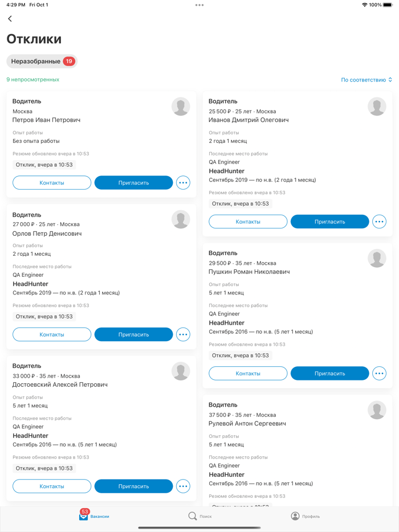Tap the back arrow icon
Image resolution: width=399 pixels, height=532 pixels.
tap(10, 19)
